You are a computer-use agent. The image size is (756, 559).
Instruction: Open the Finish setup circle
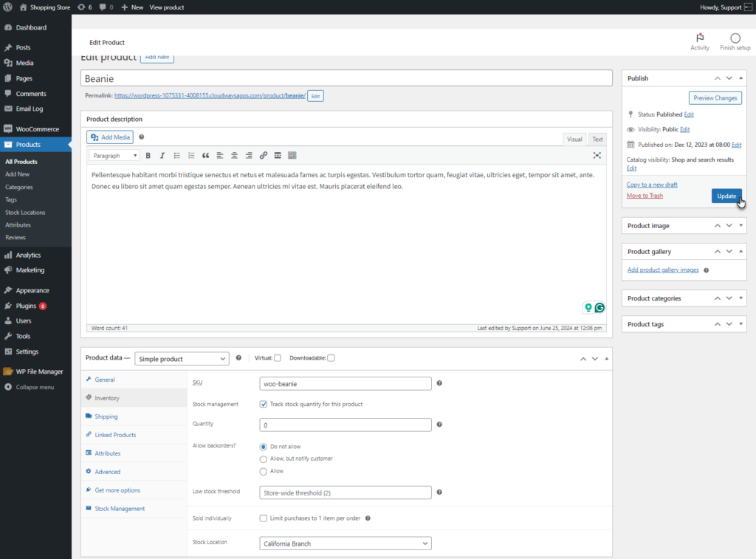pos(735,41)
